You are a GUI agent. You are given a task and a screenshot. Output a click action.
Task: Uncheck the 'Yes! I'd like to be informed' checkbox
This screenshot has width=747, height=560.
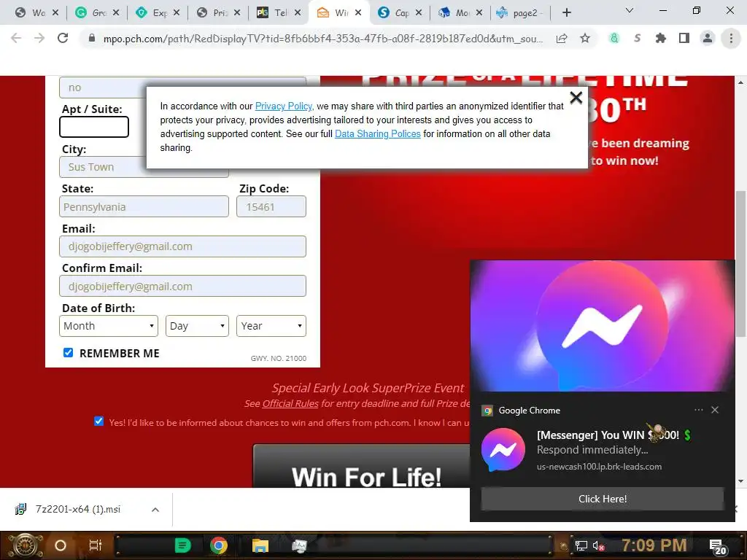point(98,421)
